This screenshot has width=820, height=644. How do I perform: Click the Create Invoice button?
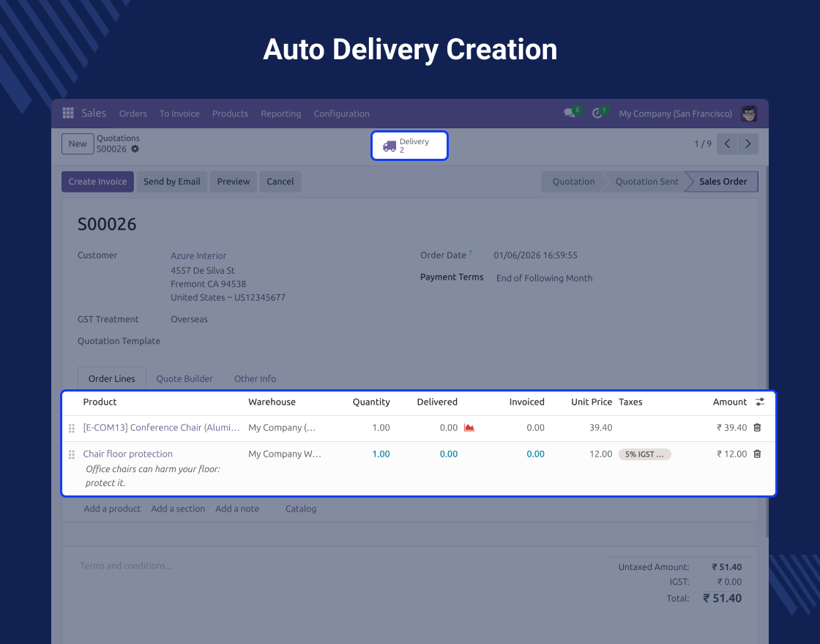coord(97,181)
